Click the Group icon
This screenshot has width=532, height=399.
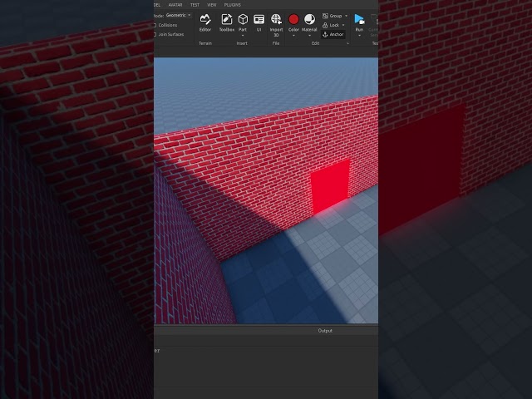[325, 16]
